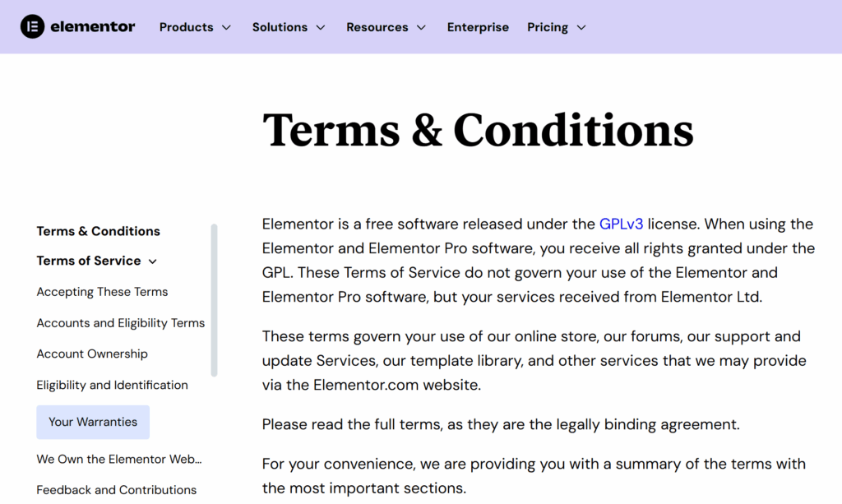Click the sidebar vertical scrollbar
The height and width of the screenshot is (504, 842).
pyautogui.click(x=215, y=301)
